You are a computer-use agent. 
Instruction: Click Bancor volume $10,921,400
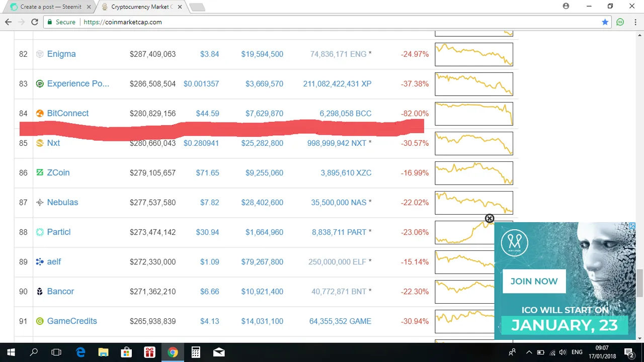[x=262, y=292]
